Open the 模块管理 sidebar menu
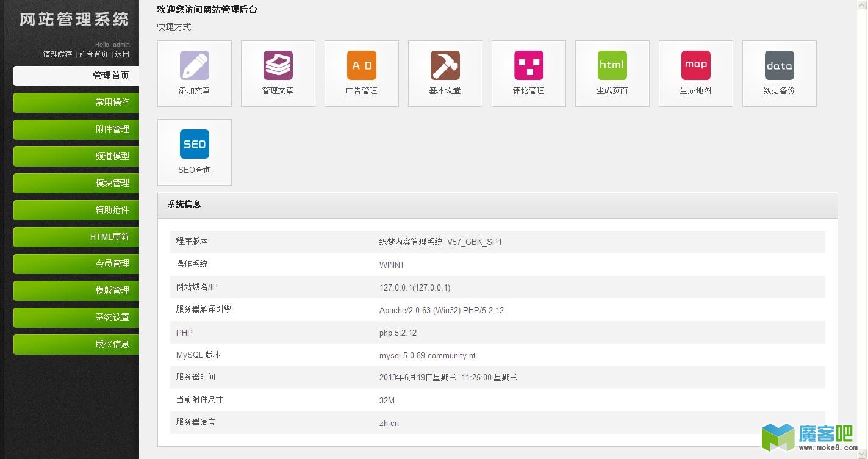This screenshot has width=868, height=459. click(76, 183)
